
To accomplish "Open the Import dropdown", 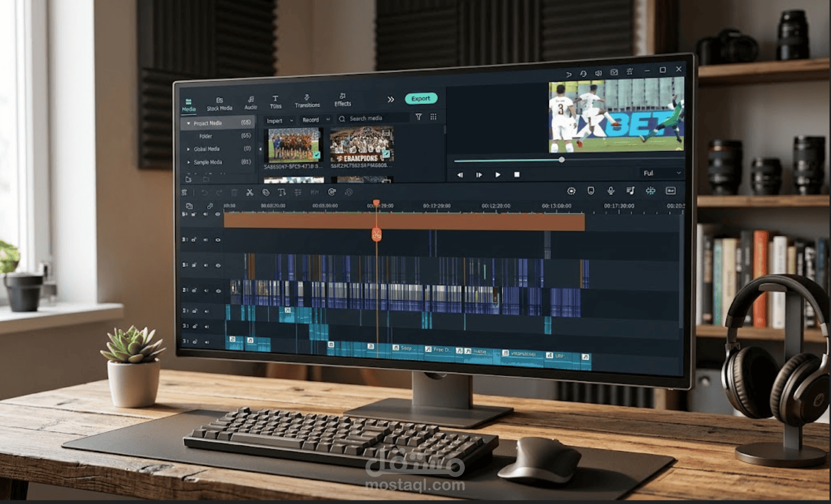I will (x=280, y=120).
